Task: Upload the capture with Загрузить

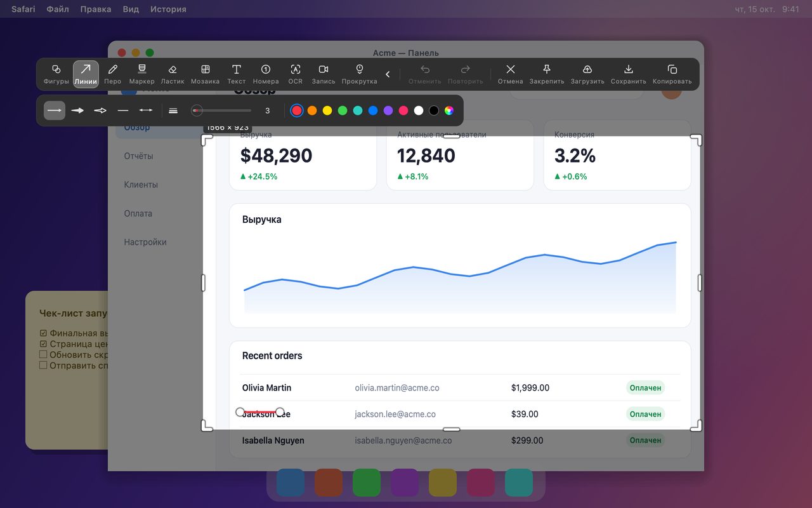Action: tap(587, 74)
